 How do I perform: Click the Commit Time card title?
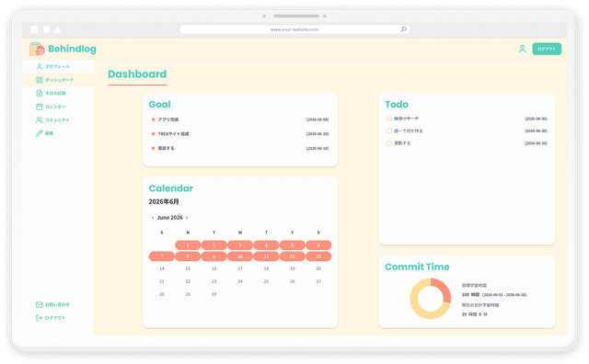click(417, 267)
